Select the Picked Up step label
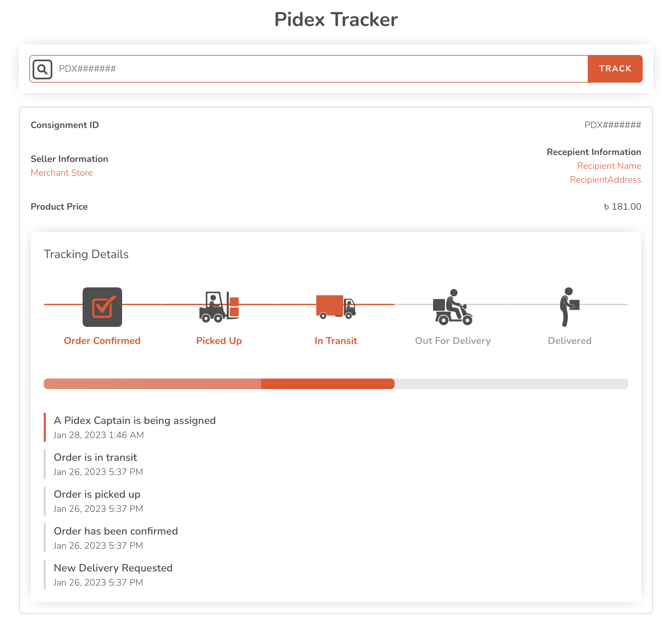The height and width of the screenshot is (632, 672). coord(219,341)
